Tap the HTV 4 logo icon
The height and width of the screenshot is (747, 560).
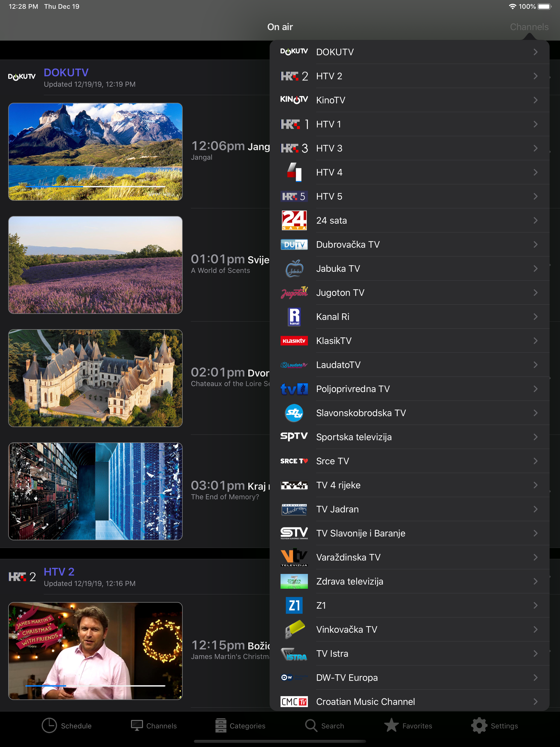(x=294, y=172)
